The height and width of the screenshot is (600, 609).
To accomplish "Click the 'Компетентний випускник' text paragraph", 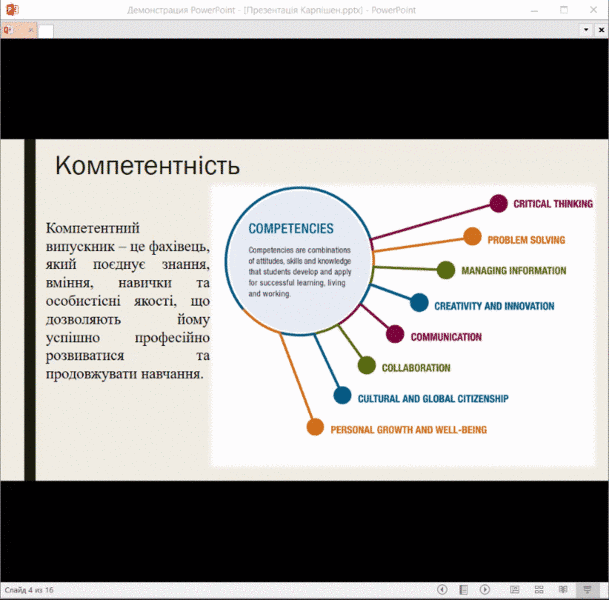I will [x=127, y=301].
